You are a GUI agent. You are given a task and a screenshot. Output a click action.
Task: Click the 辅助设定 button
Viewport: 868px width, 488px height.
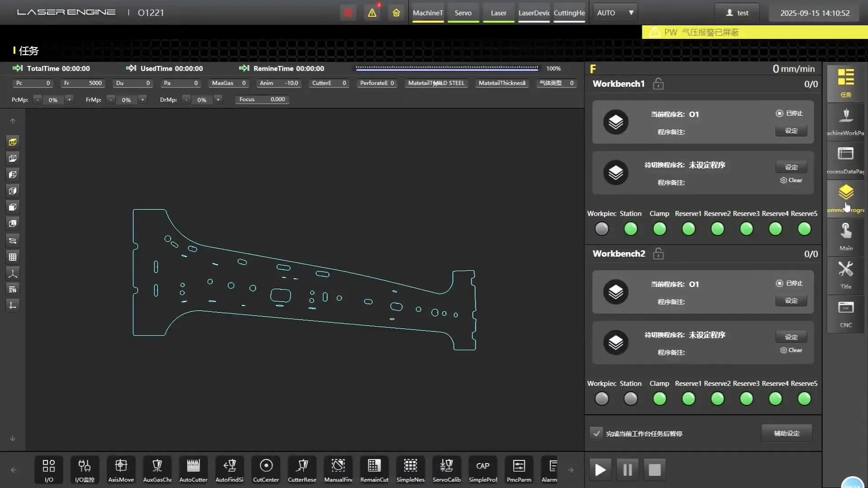click(x=787, y=433)
